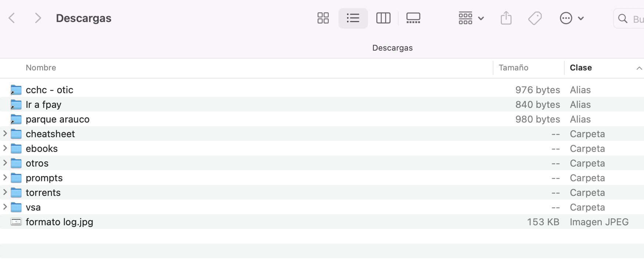Sort by Nombre column header
The height and width of the screenshot is (270, 644).
click(41, 68)
